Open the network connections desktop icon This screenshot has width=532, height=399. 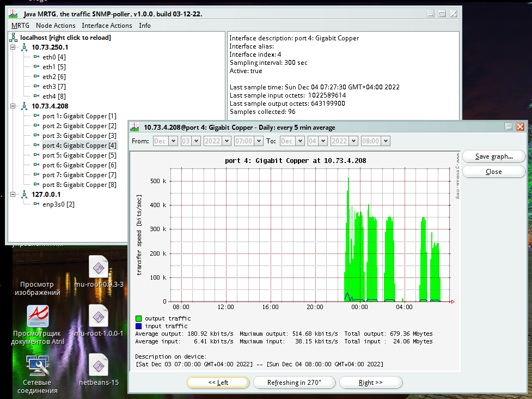(38, 366)
